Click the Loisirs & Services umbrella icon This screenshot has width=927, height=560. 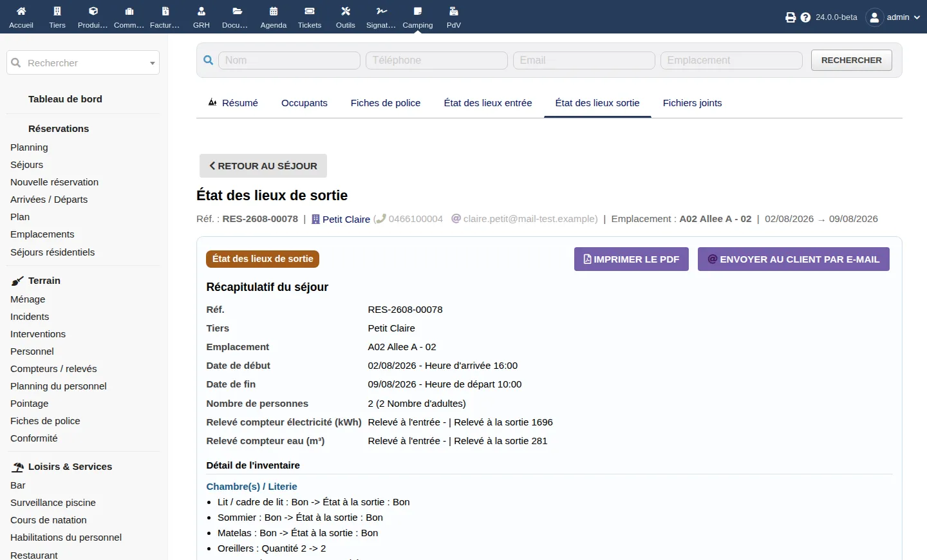(x=18, y=467)
